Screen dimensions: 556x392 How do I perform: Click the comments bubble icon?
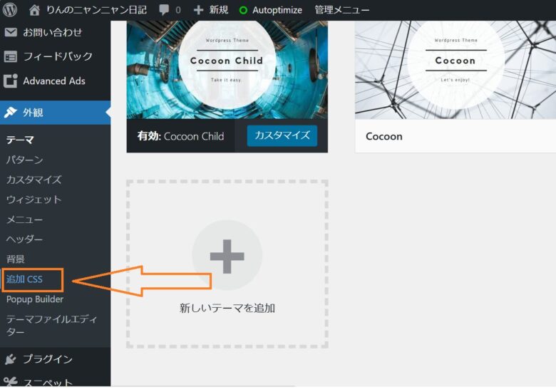tap(165, 10)
